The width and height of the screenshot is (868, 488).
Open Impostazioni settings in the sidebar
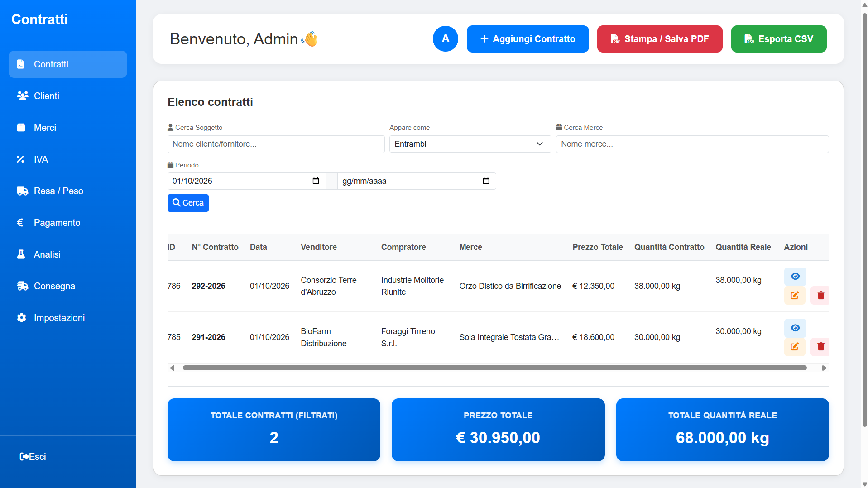[68, 318]
